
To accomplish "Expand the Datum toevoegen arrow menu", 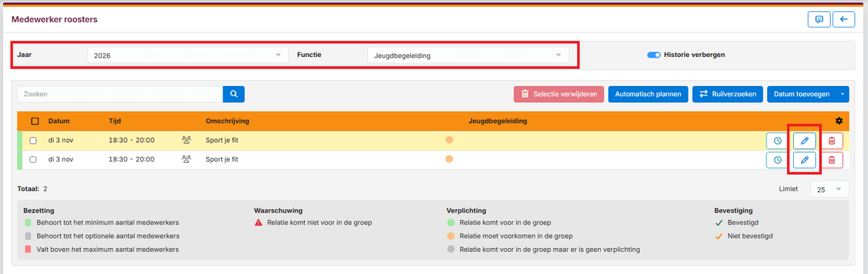I will (x=843, y=94).
